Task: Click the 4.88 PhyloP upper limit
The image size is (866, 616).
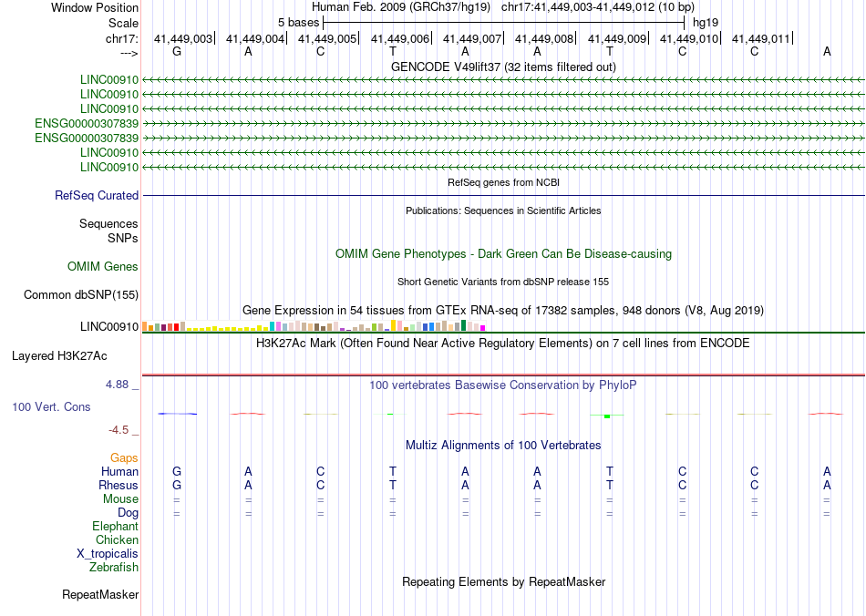Action: click(x=117, y=385)
